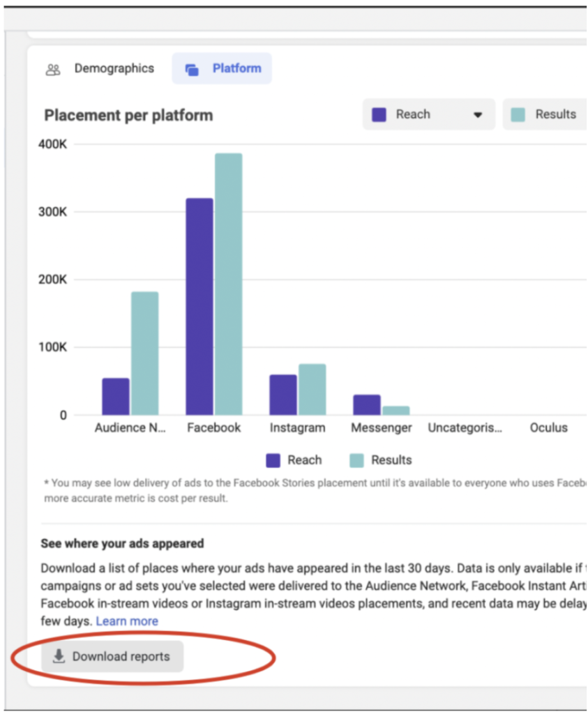Screen dimensions: 588x714
Task: Open the Reach metric dropdown
Action: click(x=428, y=114)
